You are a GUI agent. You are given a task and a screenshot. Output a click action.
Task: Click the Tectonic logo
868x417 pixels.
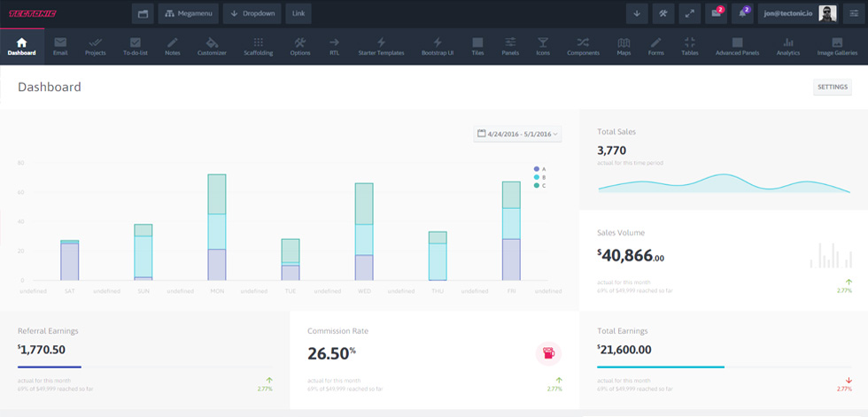coord(32,14)
